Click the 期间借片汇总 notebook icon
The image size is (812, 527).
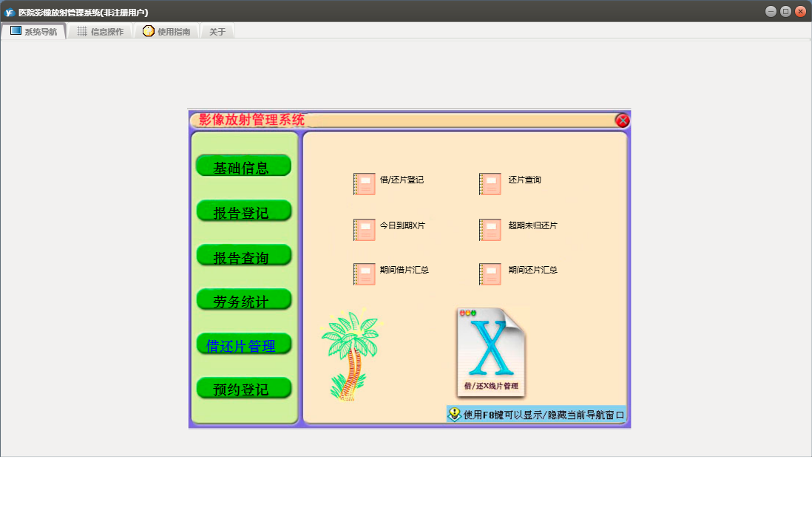tap(364, 273)
